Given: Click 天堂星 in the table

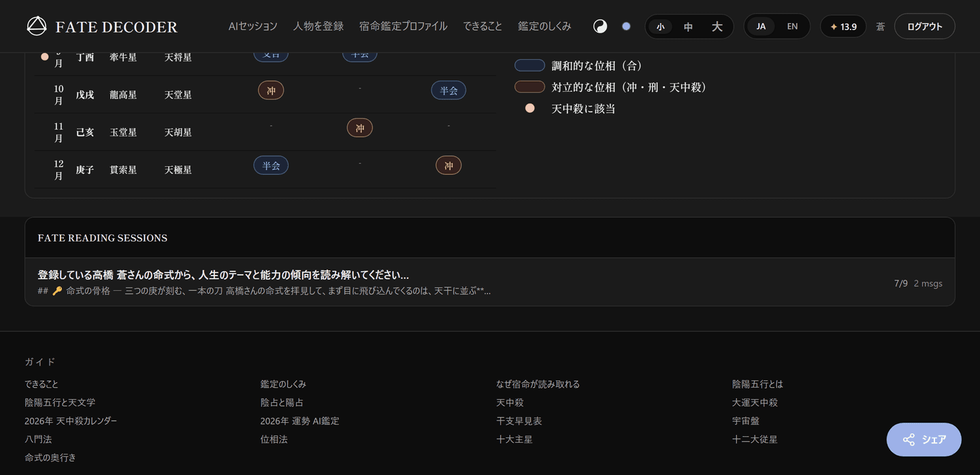Looking at the screenshot, I should pos(178,95).
